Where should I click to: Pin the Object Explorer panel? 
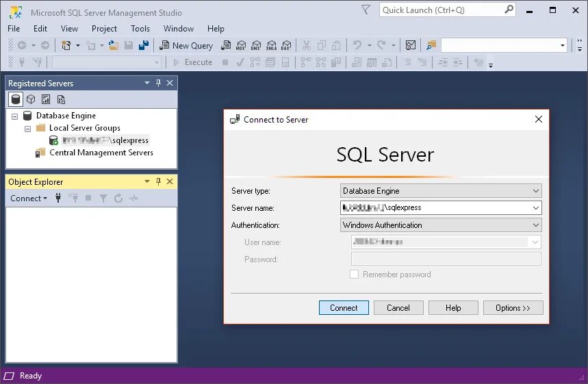click(158, 181)
